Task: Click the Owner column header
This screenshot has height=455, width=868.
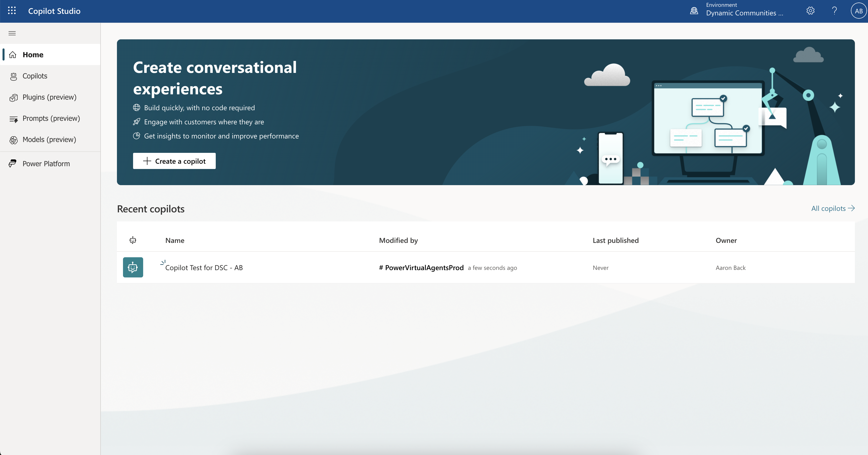Action: point(726,240)
